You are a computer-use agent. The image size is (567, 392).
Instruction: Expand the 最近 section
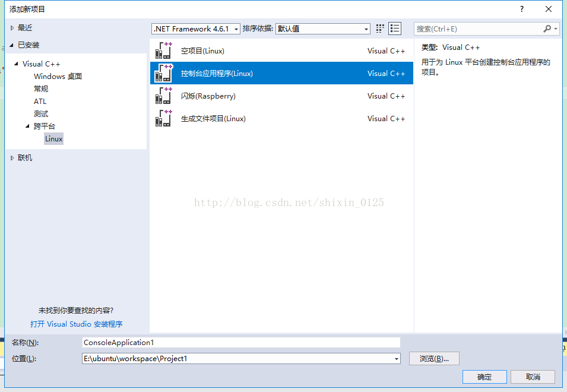tap(12, 28)
